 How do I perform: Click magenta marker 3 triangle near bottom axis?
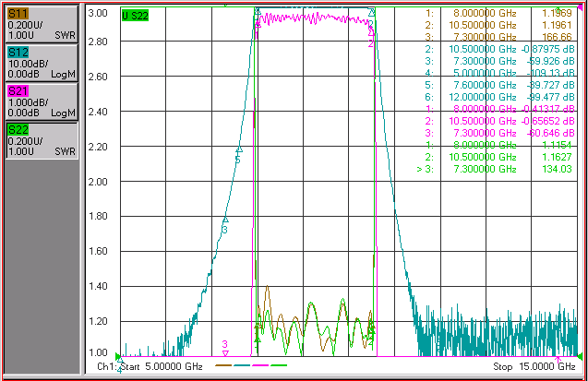[225, 353]
